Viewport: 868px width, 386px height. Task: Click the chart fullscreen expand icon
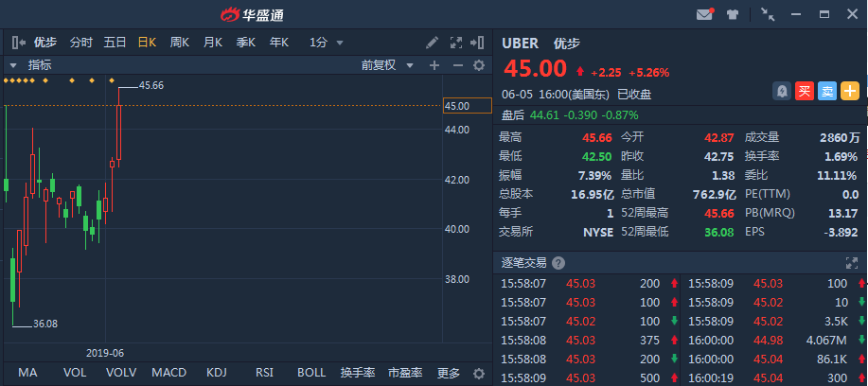coord(455,42)
